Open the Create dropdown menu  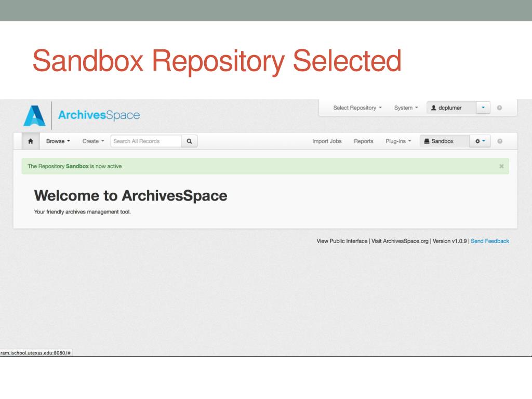pos(93,141)
